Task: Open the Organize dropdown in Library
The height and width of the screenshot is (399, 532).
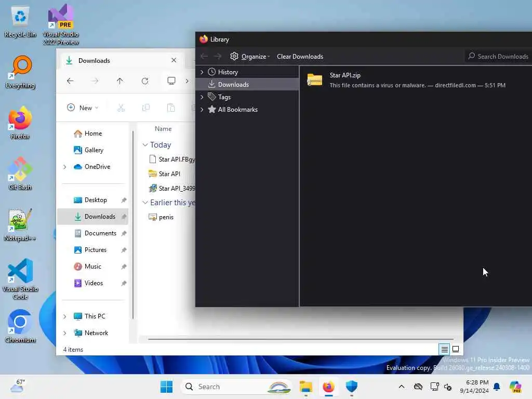Action: click(x=250, y=56)
